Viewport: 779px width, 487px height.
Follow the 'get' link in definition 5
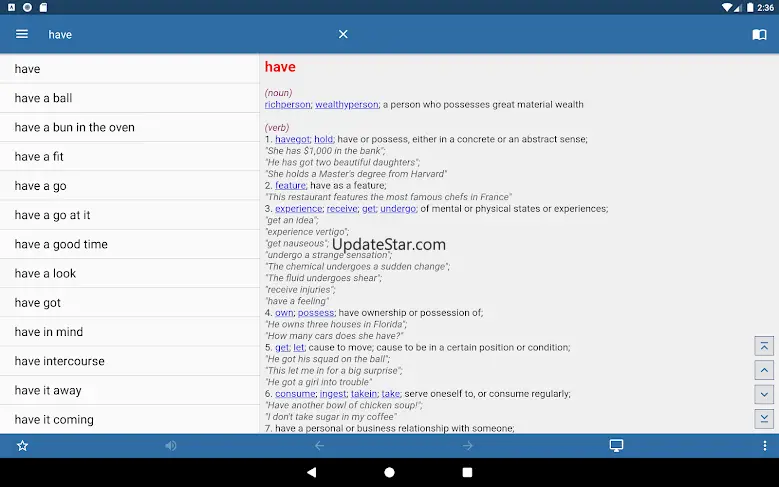tap(282, 347)
